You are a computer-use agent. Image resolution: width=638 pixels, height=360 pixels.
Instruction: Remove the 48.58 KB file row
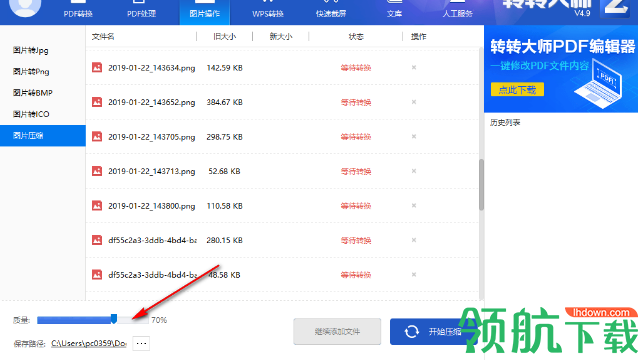coord(414,275)
